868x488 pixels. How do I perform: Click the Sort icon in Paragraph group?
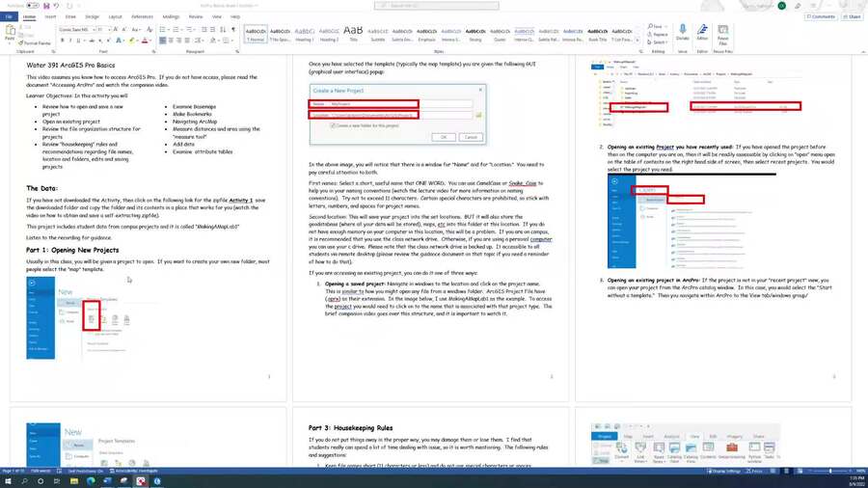[223, 29]
